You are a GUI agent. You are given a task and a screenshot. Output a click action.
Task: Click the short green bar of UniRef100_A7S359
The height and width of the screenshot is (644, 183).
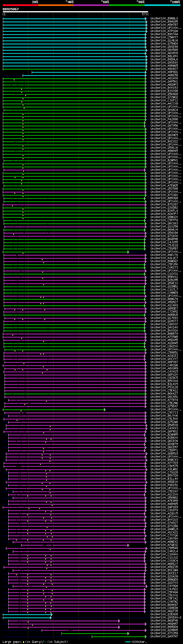tap(95, 633)
